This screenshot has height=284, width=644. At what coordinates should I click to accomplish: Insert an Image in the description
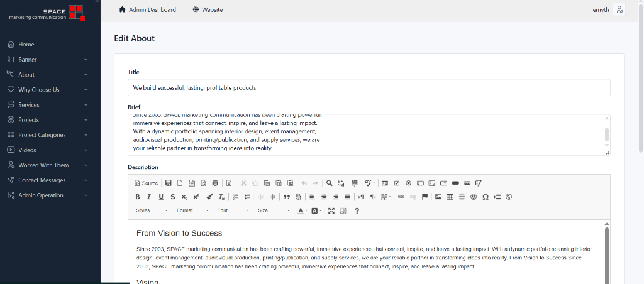pos(438,197)
